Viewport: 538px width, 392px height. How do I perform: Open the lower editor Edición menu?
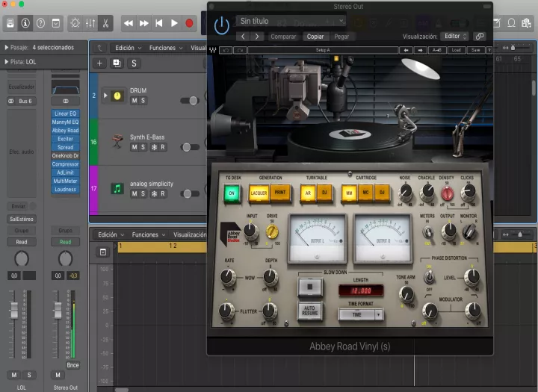pos(111,235)
